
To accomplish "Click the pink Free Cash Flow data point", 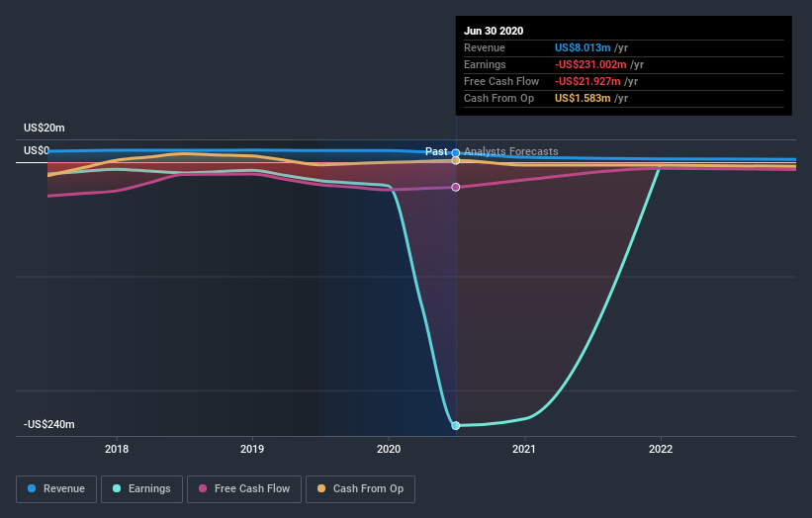I will (x=456, y=187).
